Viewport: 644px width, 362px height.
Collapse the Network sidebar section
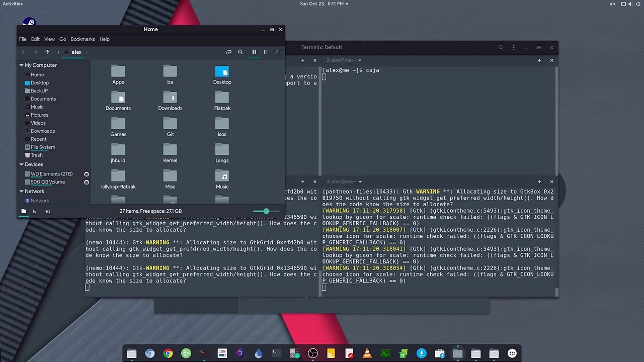coord(21,191)
